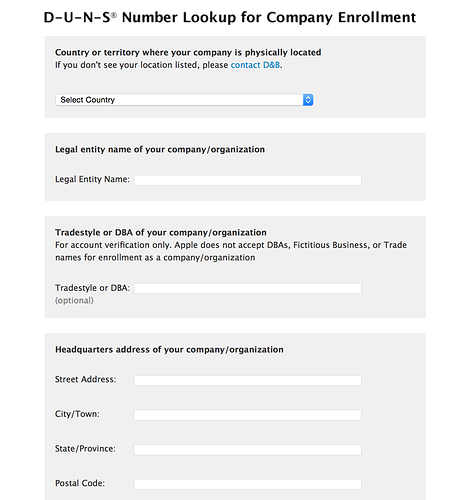
Task: Follow the contact D&B link
Action: 256,65
